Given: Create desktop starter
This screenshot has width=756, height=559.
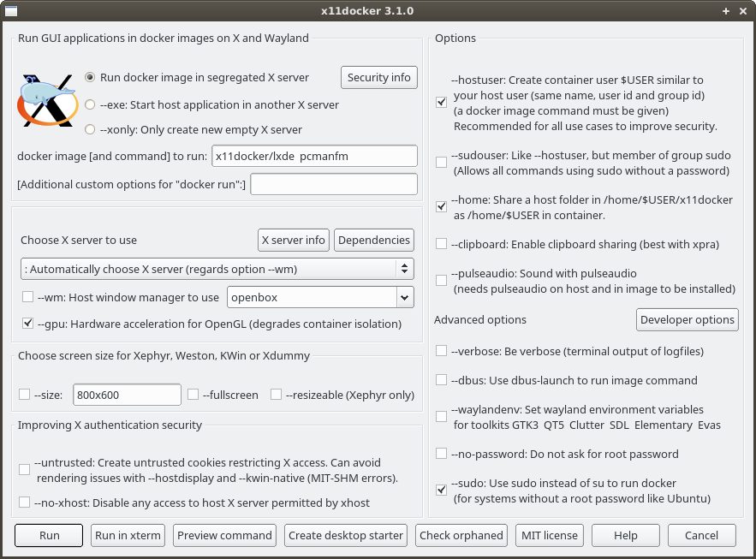Looking at the screenshot, I should (346, 535).
